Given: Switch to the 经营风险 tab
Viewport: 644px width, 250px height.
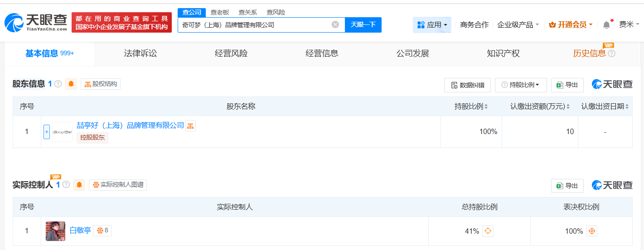Looking at the screenshot, I should coord(231,53).
